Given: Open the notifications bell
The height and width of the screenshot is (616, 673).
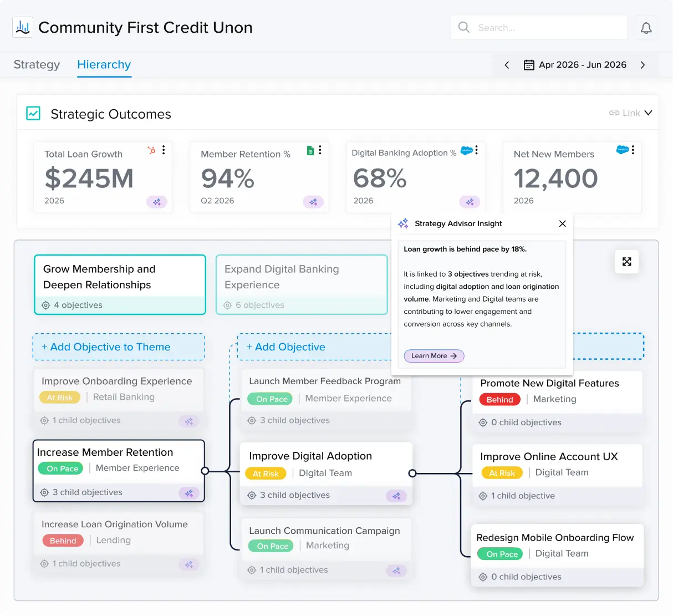Looking at the screenshot, I should tap(646, 28).
